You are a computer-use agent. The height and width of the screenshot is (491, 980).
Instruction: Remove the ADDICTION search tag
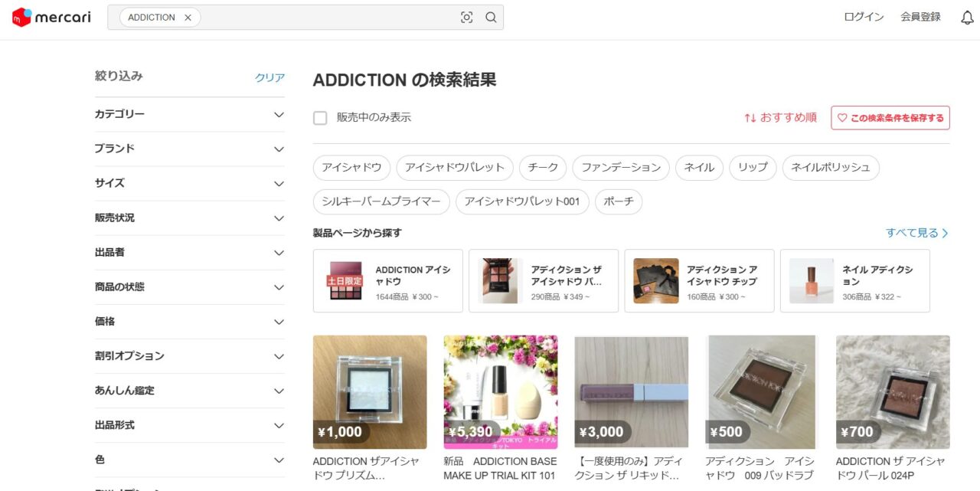tap(188, 18)
